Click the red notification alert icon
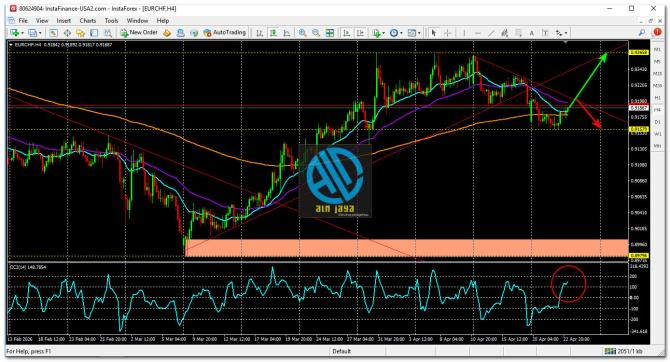The image size is (670, 362). click(x=657, y=32)
